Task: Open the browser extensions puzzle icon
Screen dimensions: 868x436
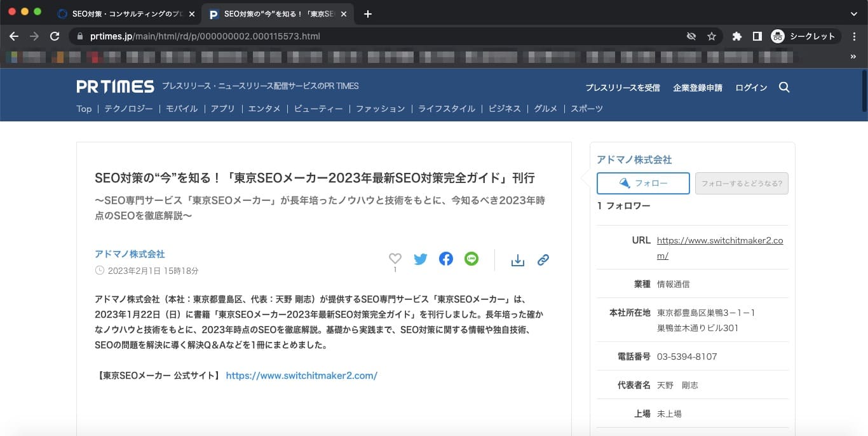Action: (737, 36)
